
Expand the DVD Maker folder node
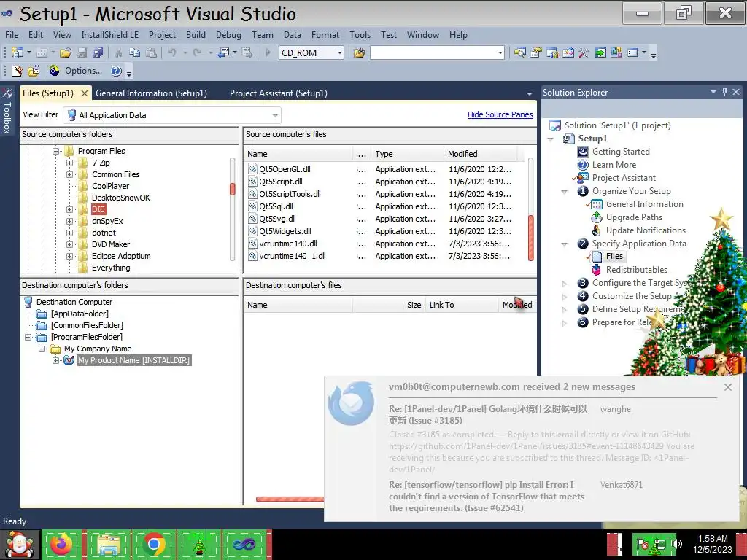[70, 244]
